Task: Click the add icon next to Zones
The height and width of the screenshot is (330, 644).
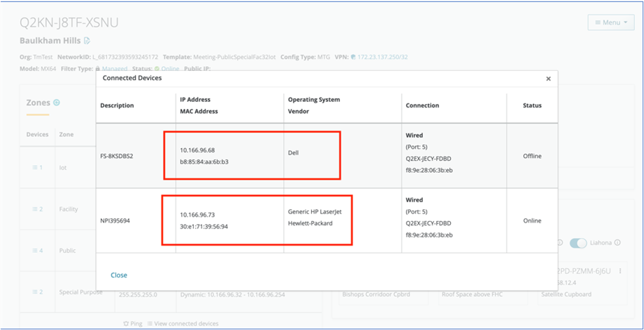Action: click(x=57, y=103)
